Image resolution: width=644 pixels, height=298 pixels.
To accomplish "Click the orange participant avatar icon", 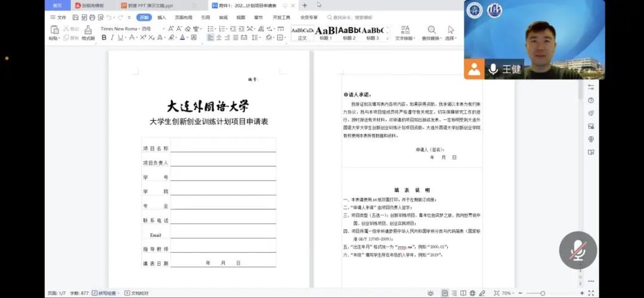I will click(474, 69).
